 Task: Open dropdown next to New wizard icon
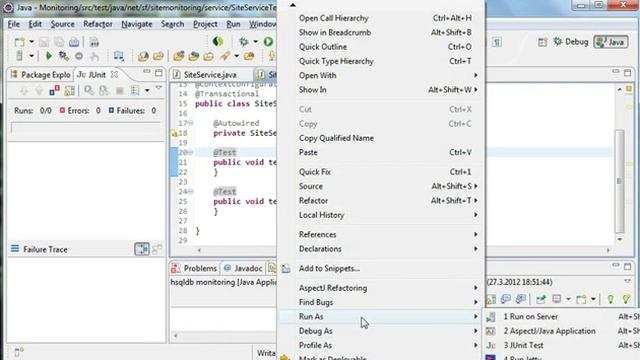pos(31,42)
